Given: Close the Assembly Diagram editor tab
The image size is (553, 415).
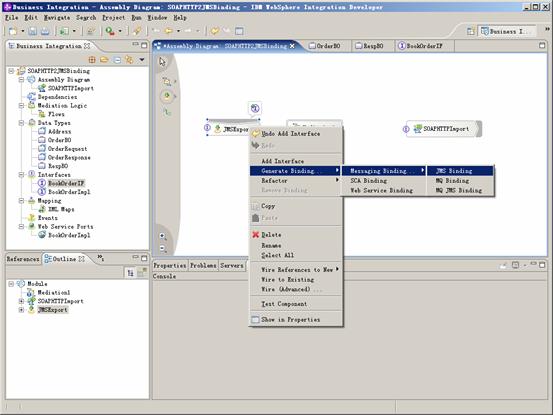Looking at the screenshot, I should coord(292,46).
